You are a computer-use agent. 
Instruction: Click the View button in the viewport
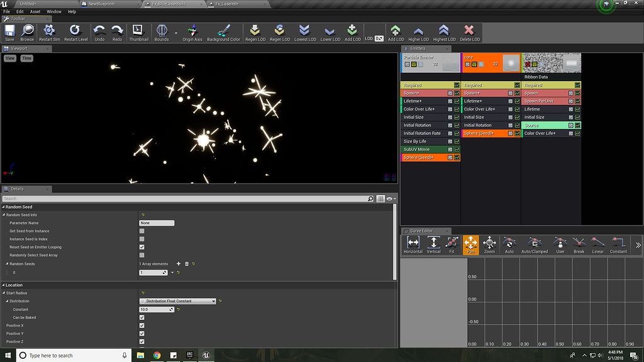[x=9, y=57]
